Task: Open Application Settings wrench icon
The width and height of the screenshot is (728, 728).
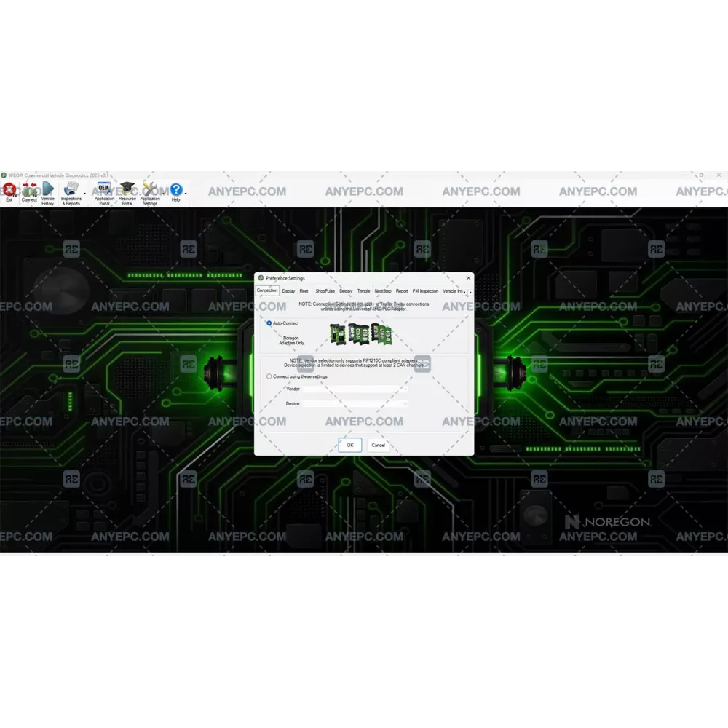Action: tap(150, 193)
